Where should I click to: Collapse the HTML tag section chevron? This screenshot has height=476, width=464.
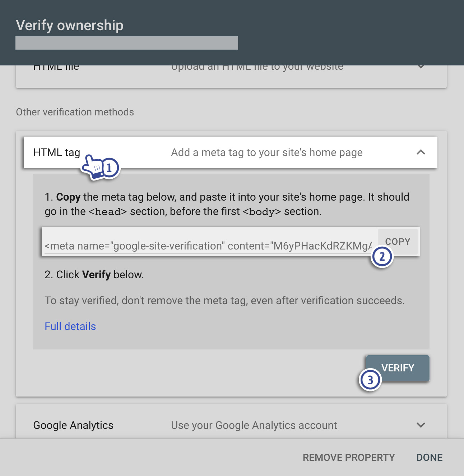pyautogui.click(x=421, y=152)
